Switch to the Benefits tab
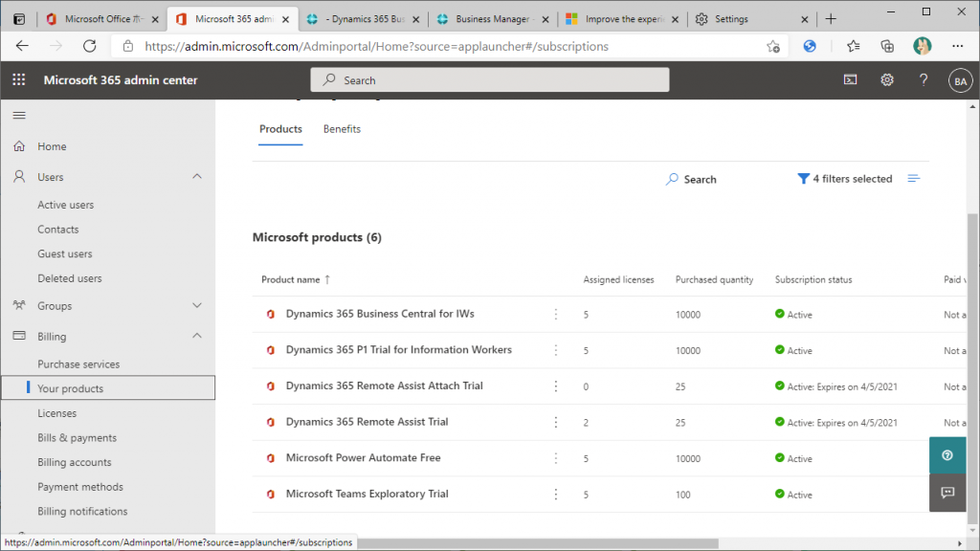The height and width of the screenshot is (551, 980). (x=342, y=129)
